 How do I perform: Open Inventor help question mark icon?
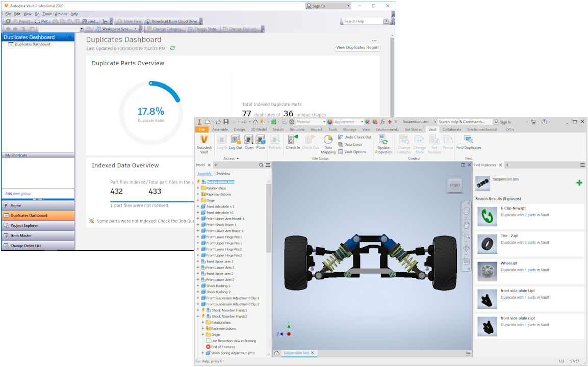pyautogui.click(x=544, y=122)
